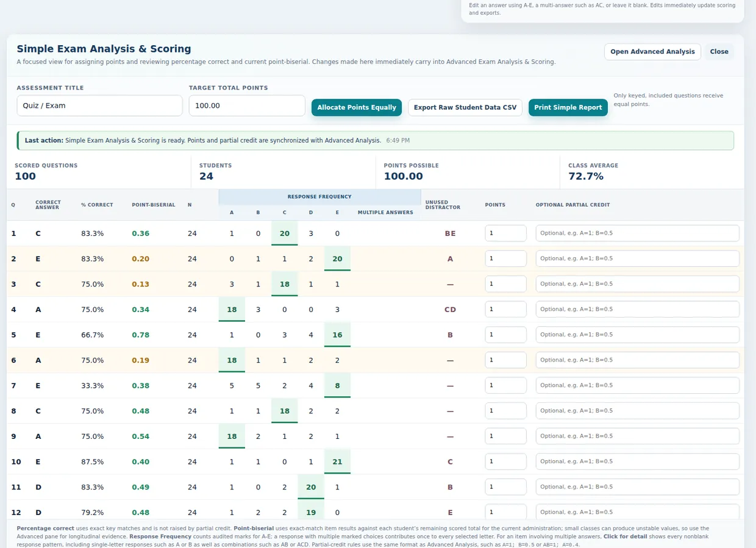756x548 pixels.
Task: Click the Multiple Answers column header
Action: tap(385, 213)
